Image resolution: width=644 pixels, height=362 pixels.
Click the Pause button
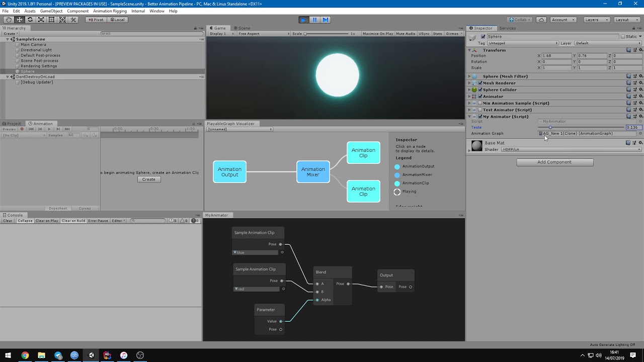[314, 19]
